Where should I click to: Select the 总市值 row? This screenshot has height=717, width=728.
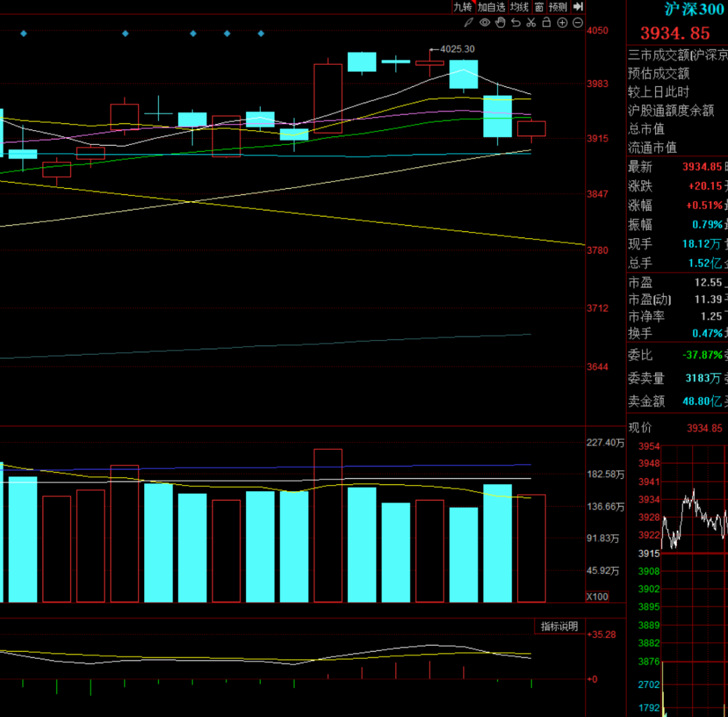pos(677,130)
